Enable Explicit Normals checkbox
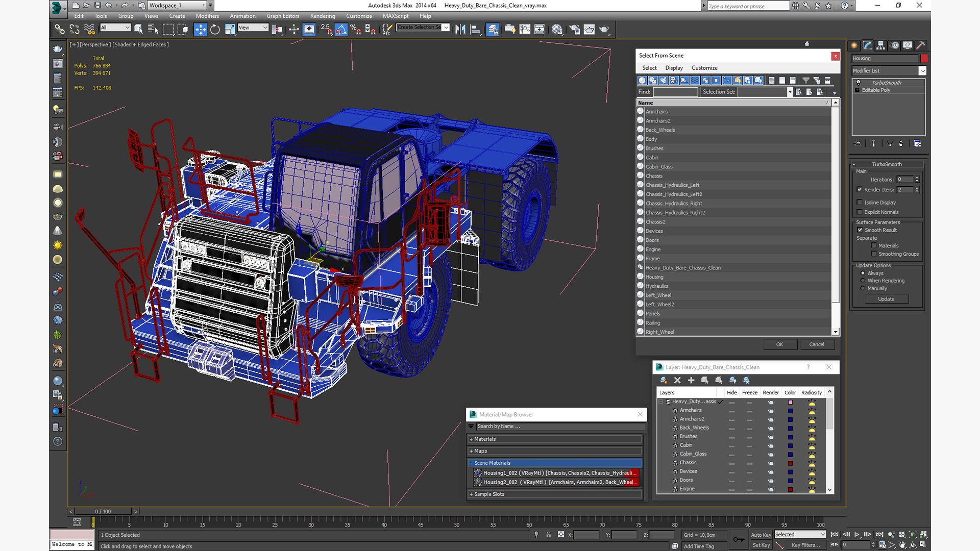980x551 pixels. coord(860,212)
